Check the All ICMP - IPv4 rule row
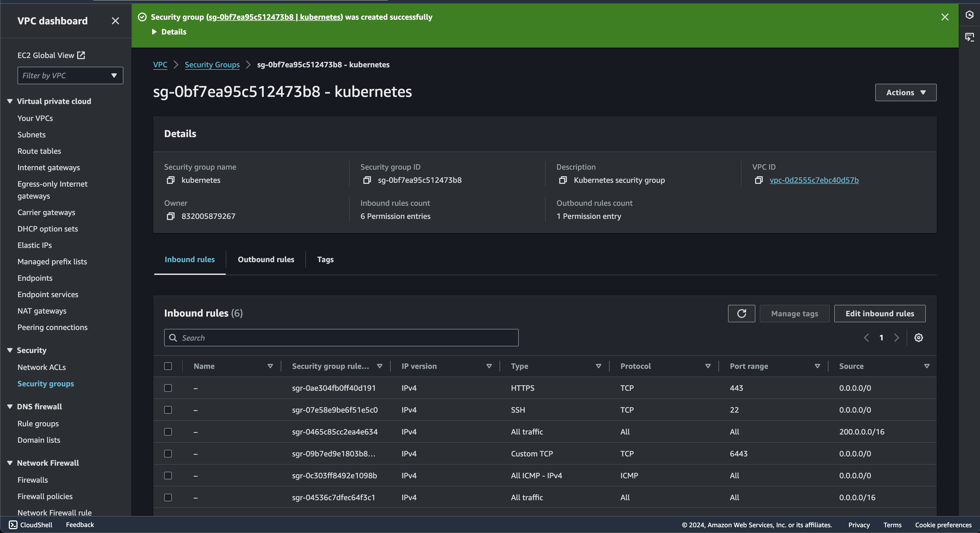980x533 pixels. pyautogui.click(x=168, y=476)
